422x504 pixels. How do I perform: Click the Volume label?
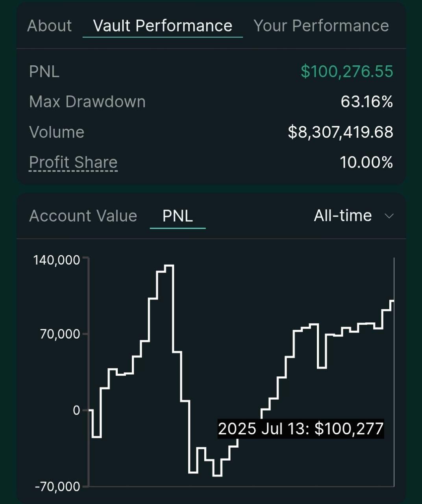[x=57, y=132]
